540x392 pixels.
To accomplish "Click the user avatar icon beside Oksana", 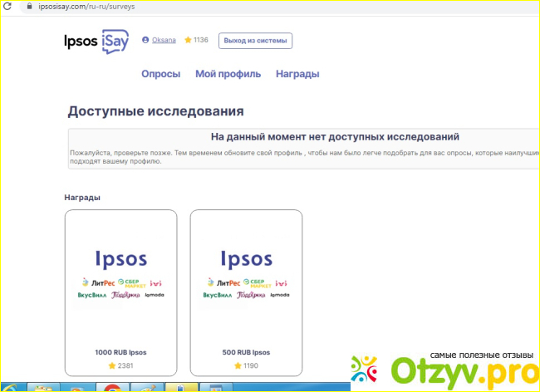I will (x=146, y=40).
